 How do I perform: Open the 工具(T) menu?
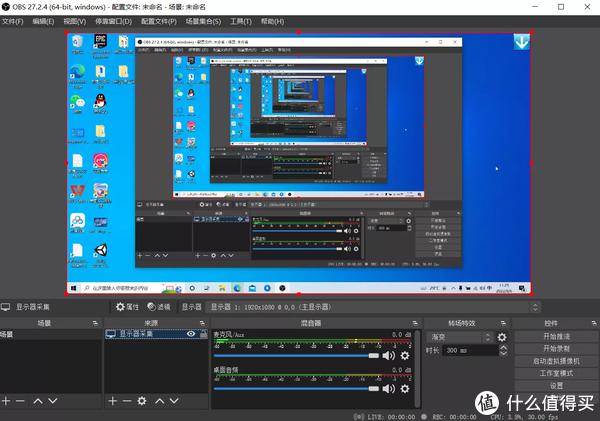pos(241,21)
